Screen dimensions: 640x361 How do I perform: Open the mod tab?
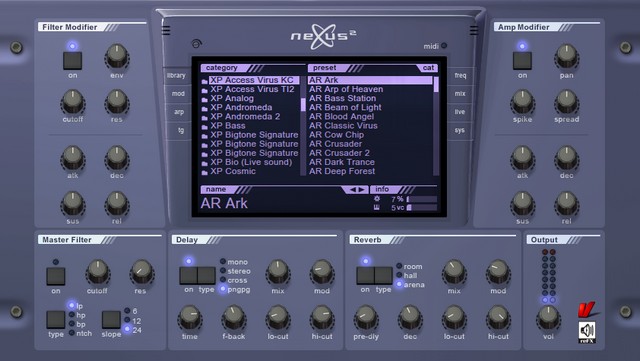click(x=178, y=94)
